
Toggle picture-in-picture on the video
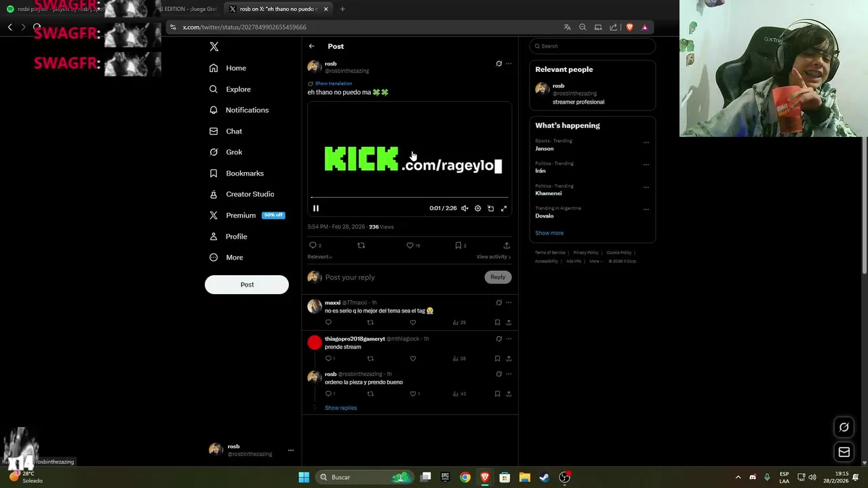point(490,208)
